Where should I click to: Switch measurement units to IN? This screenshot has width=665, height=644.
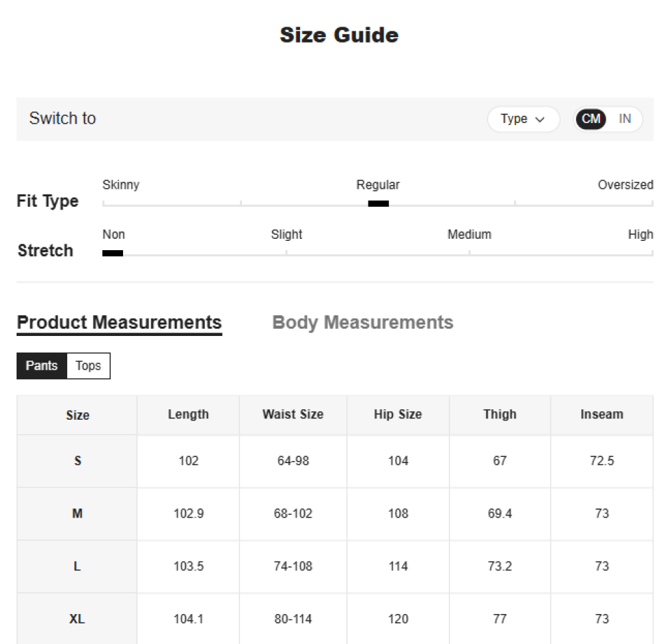(624, 119)
